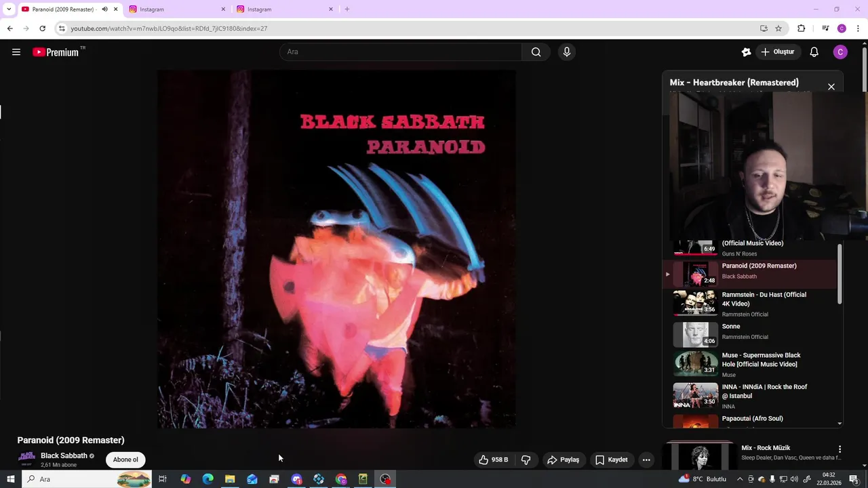Bookmark this page with star icon
Image resolution: width=868 pixels, height=488 pixels.
778,28
